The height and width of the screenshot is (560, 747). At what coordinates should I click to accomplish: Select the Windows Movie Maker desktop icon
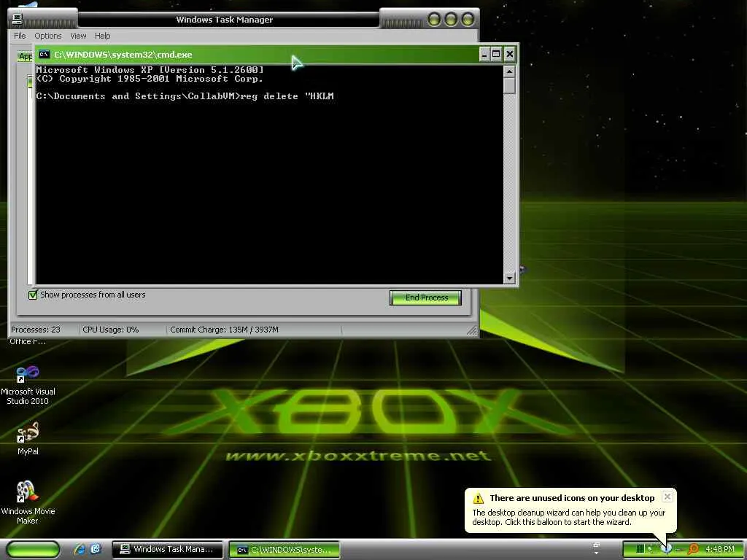coord(28,502)
